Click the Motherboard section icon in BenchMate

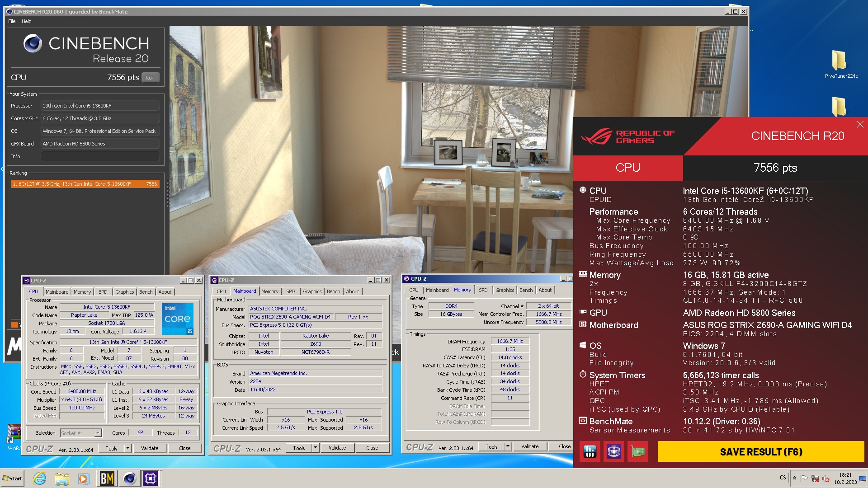583,324
